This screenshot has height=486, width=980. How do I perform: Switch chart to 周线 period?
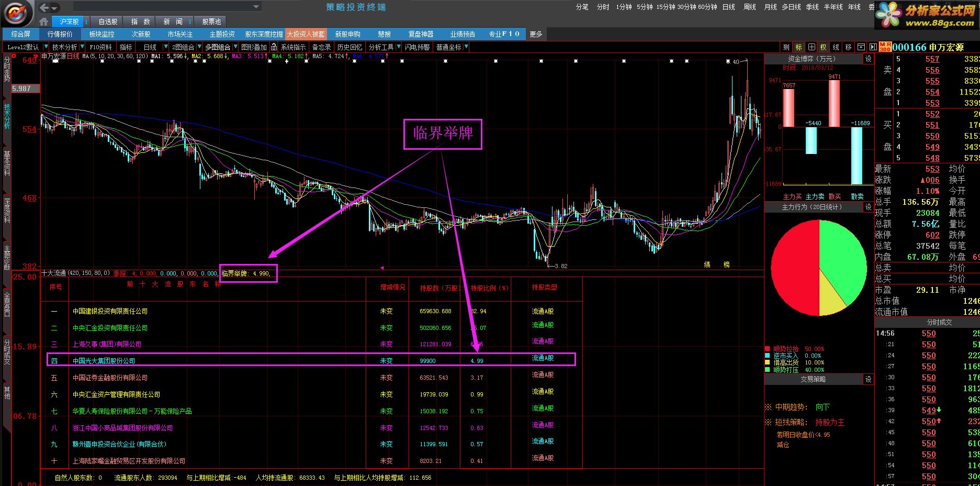pyautogui.click(x=750, y=7)
